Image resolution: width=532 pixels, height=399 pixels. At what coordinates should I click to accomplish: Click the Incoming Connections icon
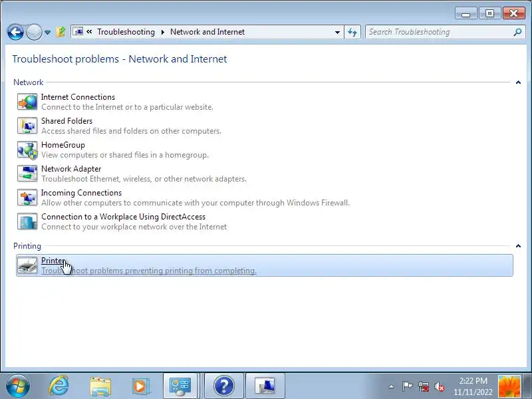27,198
